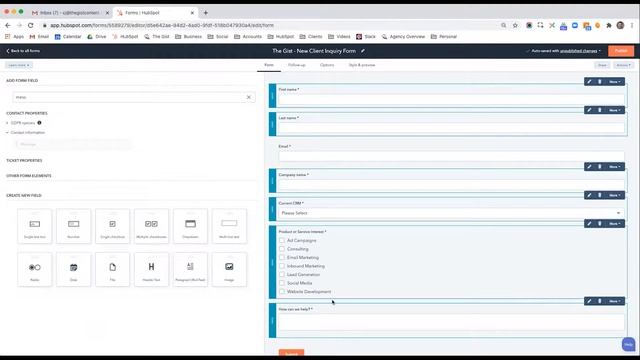Delete the Product or Service Interest field
The width and height of the screenshot is (640, 360).
(600, 224)
